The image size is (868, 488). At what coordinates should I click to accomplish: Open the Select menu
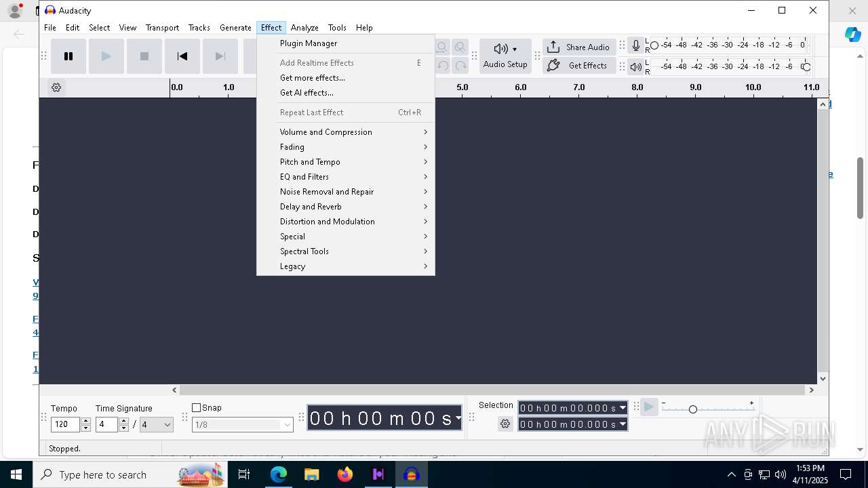click(99, 28)
